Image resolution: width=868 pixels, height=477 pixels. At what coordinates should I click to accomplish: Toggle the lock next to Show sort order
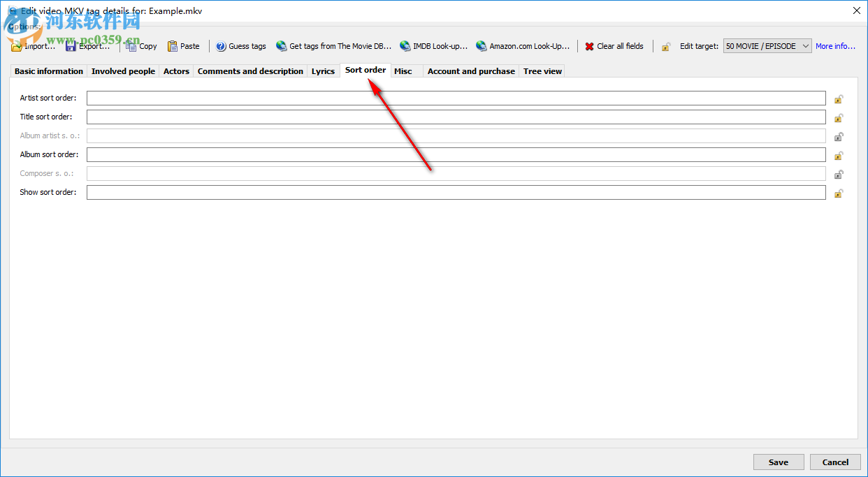tap(839, 193)
